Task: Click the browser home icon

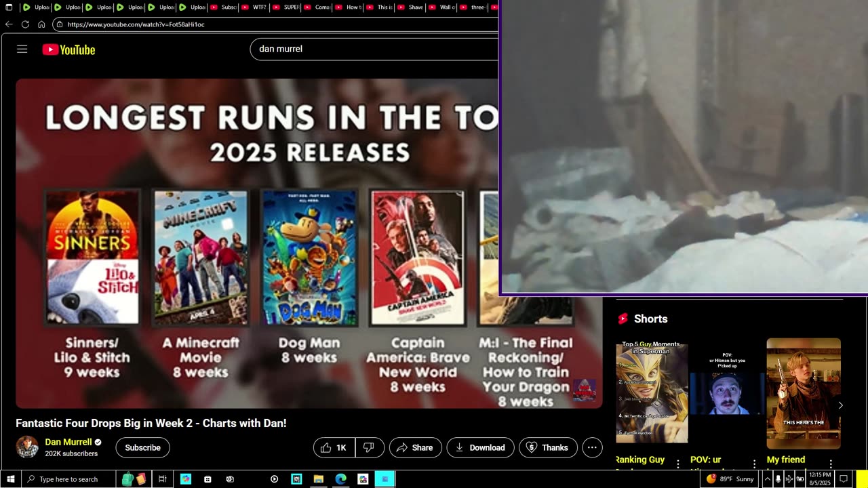Action: tap(41, 24)
